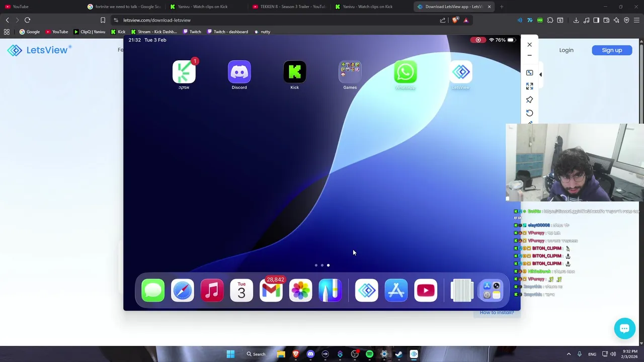Switch to the Google Search tab
The image size is (644, 362).
tap(124, 7)
